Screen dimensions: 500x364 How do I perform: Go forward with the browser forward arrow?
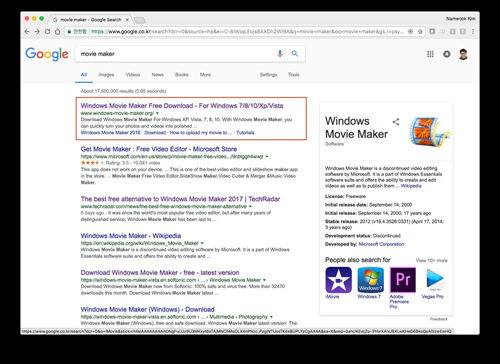tap(37, 32)
